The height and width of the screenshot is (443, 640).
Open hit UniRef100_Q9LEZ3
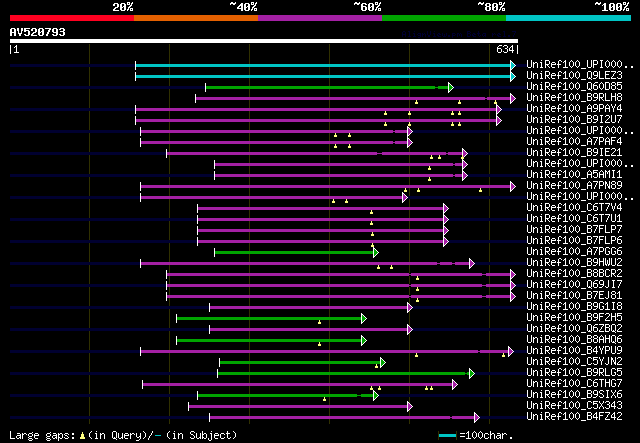coord(574,76)
